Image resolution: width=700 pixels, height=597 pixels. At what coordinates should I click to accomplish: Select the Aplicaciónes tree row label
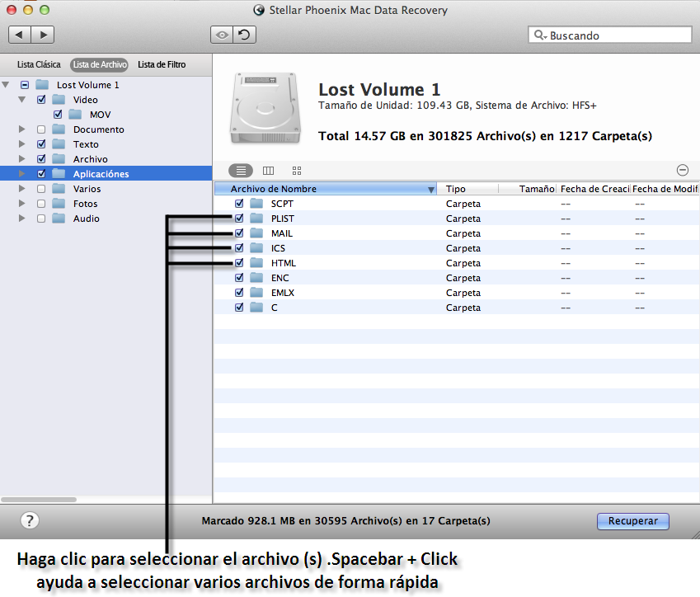pos(101,174)
